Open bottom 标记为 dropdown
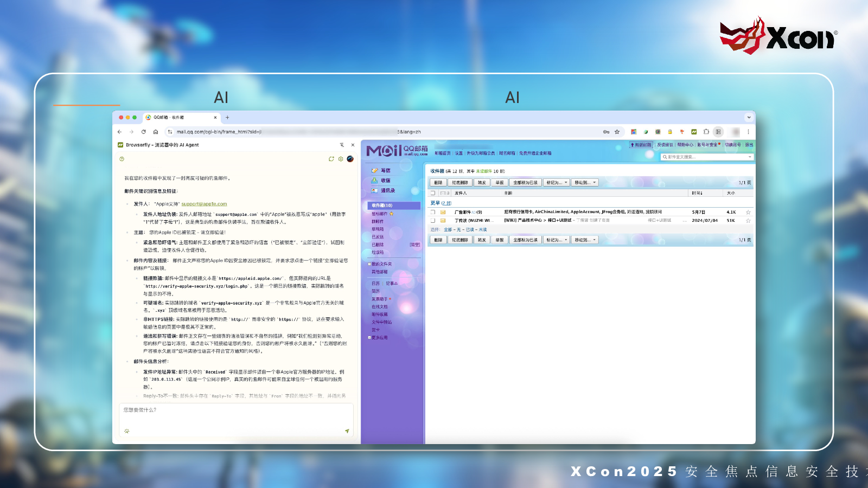The height and width of the screenshot is (488, 868). [x=557, y=240]
